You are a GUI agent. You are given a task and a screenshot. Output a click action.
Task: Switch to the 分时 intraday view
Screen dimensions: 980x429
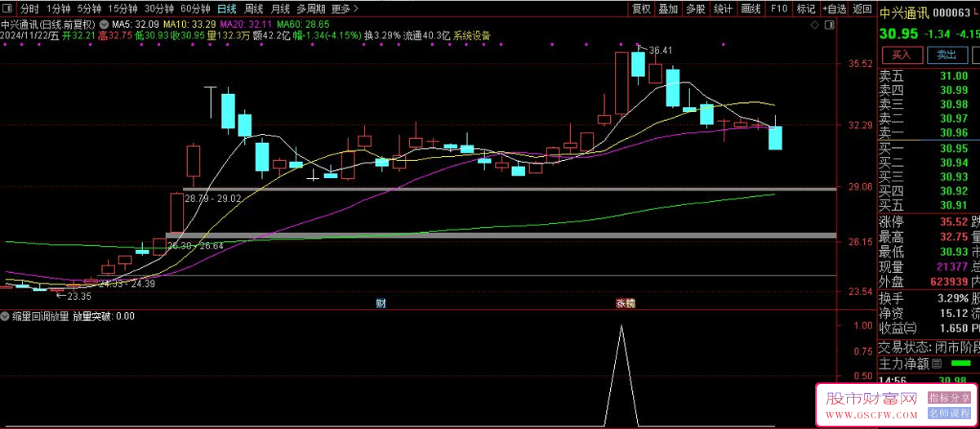click(x=29, y=9)
